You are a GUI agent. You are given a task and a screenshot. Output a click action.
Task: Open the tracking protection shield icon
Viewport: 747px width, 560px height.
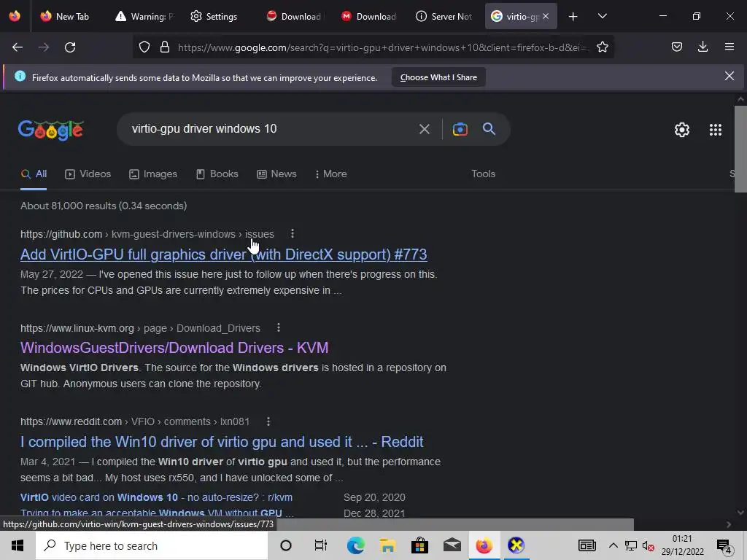[144, 47]
